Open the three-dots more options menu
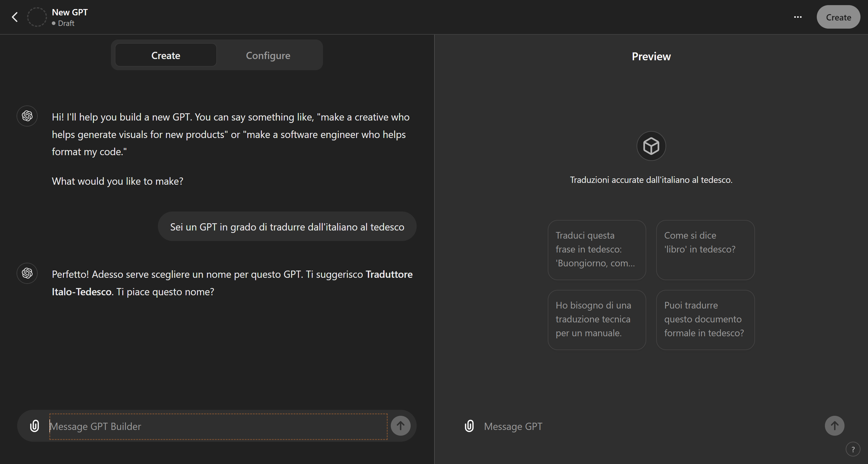Image resolution: width=868 pixels, height=464 pixels. click(x=797, y=17)
